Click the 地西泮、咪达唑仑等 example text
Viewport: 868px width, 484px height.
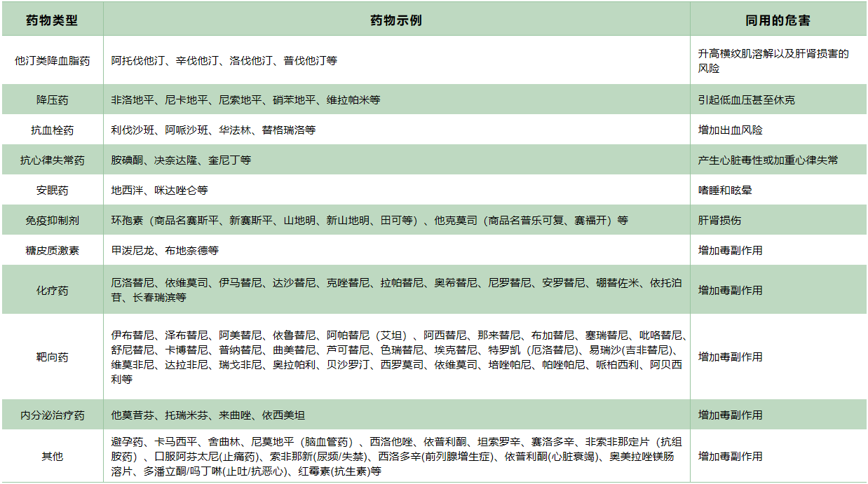coord(160,191)
